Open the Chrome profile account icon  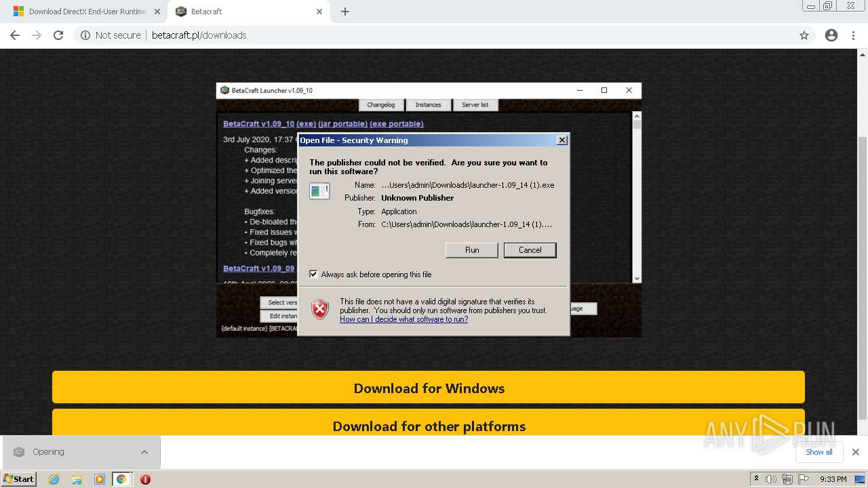coord(831,35)
